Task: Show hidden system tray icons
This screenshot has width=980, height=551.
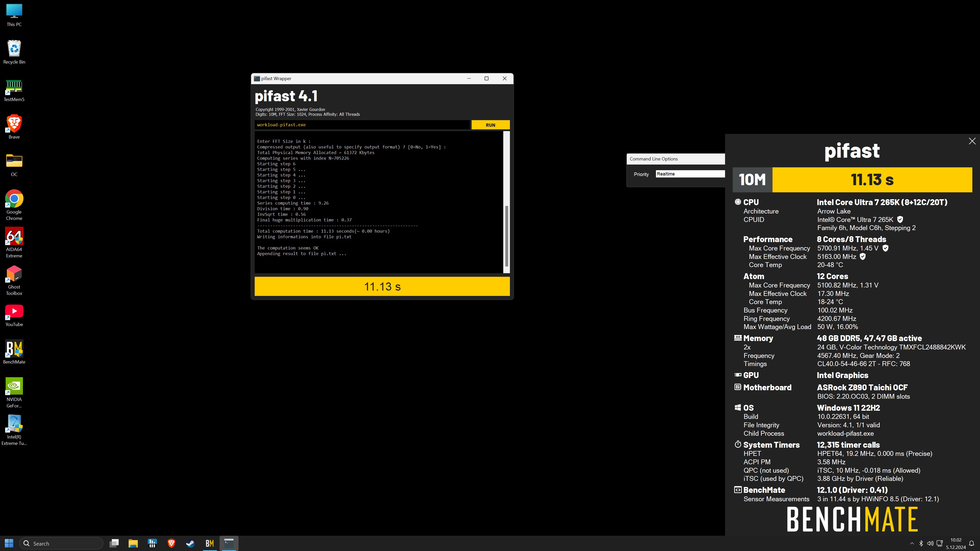Action: (912, 543)
